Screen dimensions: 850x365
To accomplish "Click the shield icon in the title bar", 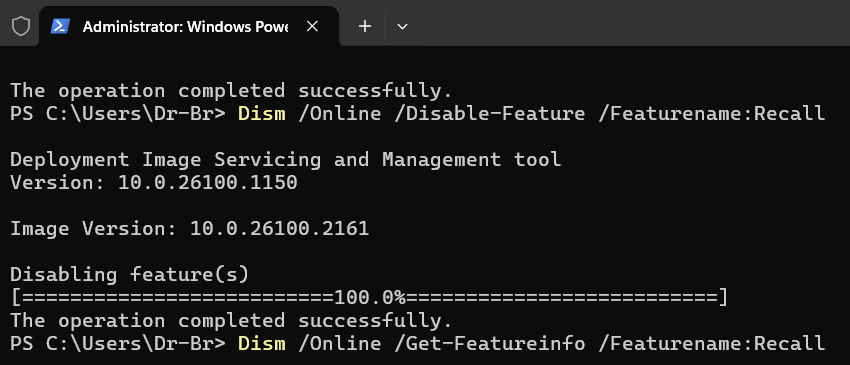I will [21, 26].
